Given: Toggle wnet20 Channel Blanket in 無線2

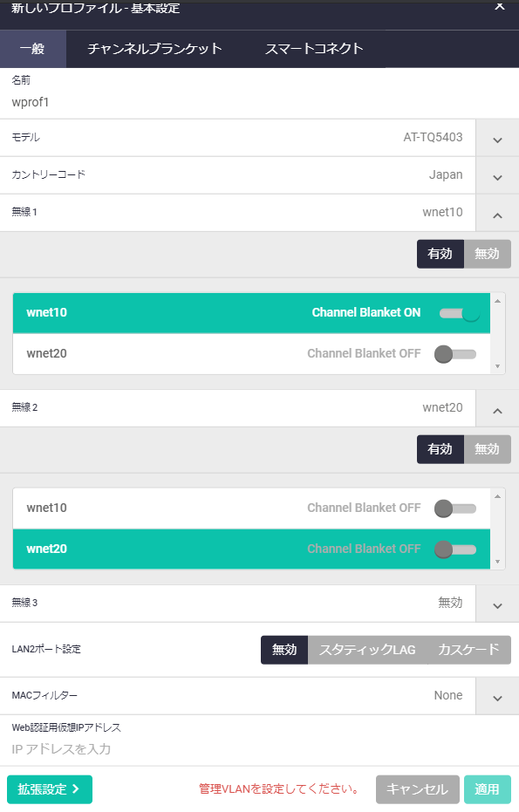Looking at the screenshot, I should tap(455, 549).
